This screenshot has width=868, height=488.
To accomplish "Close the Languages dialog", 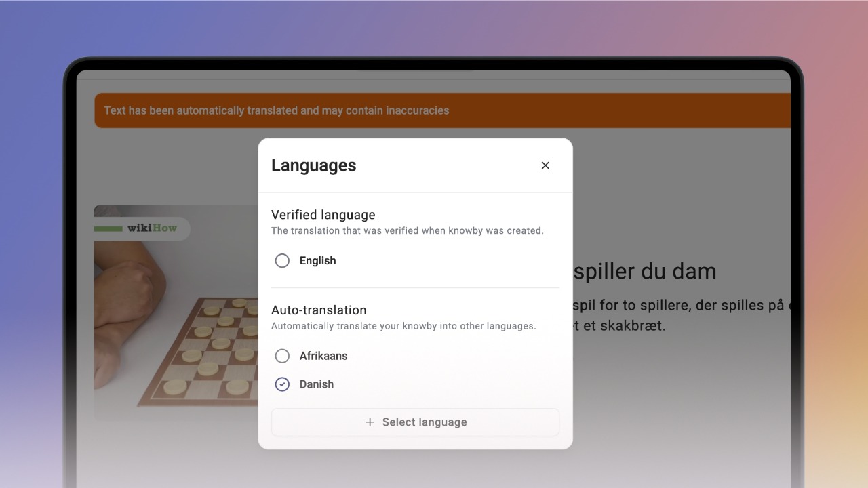I will pos(545,165).
